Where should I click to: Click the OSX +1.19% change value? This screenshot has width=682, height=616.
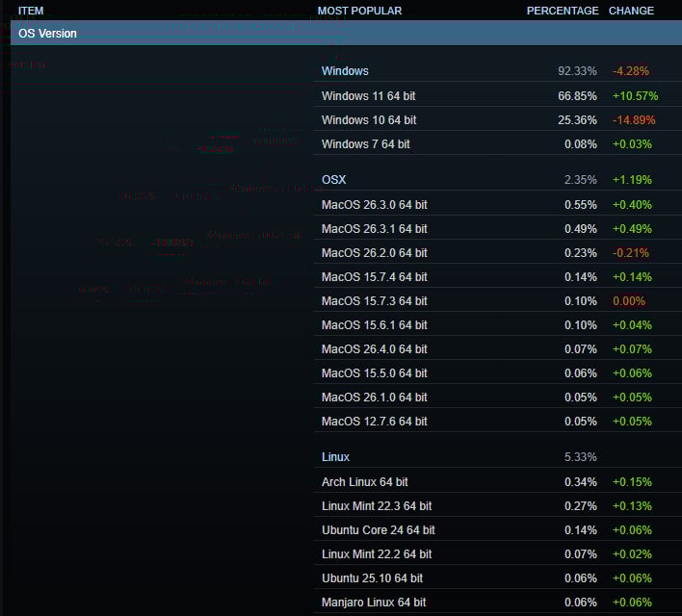(632, 180)
